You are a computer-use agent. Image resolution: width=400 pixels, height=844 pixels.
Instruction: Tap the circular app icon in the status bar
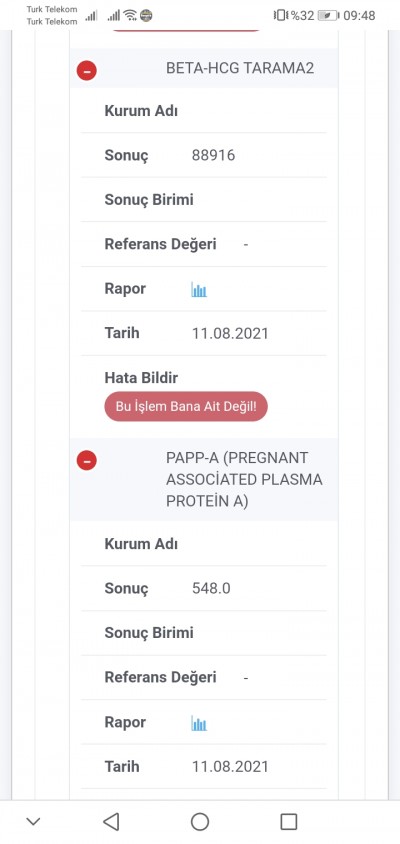146,16
